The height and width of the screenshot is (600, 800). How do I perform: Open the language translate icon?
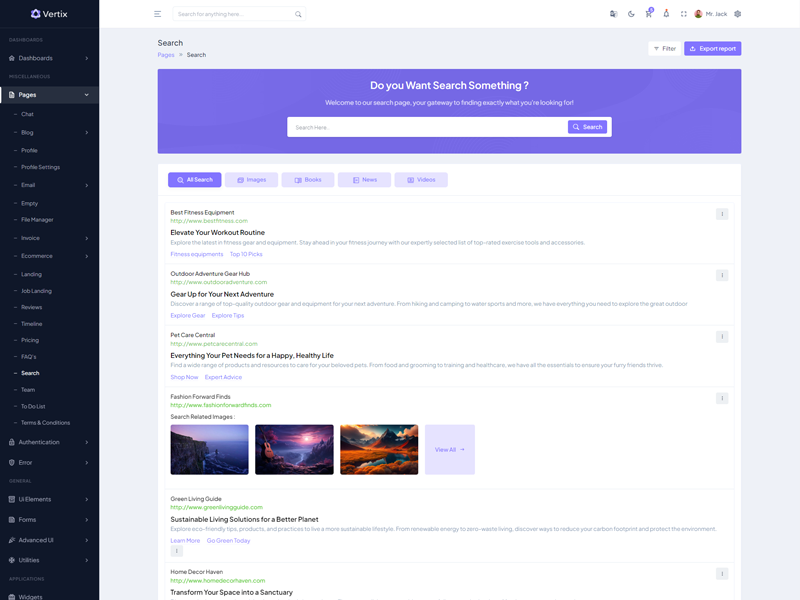(x=613, y=14)
